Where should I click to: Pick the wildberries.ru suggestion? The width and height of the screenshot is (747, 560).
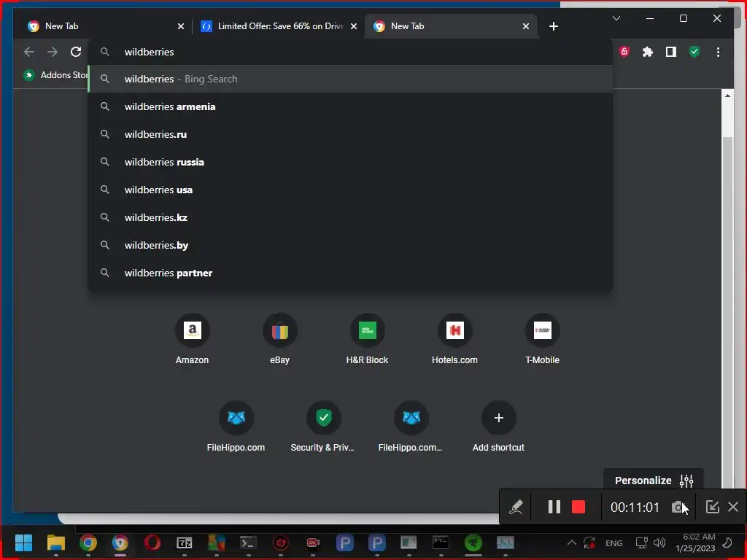pos(350,134)
